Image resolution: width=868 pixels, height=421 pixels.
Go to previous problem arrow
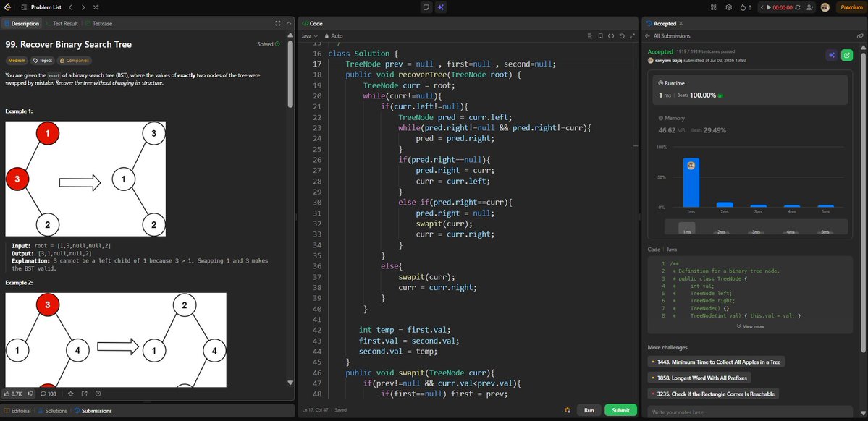pyautogui.click(x=70, y=7)
